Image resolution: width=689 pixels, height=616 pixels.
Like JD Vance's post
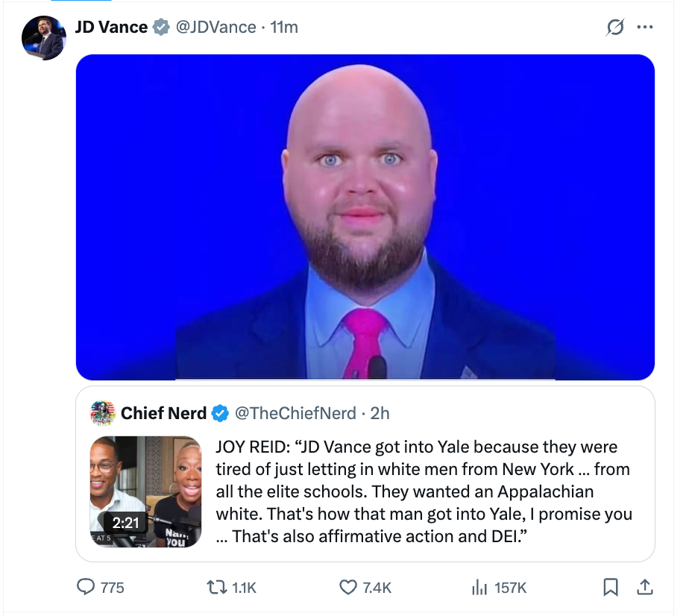coord(347,588)
